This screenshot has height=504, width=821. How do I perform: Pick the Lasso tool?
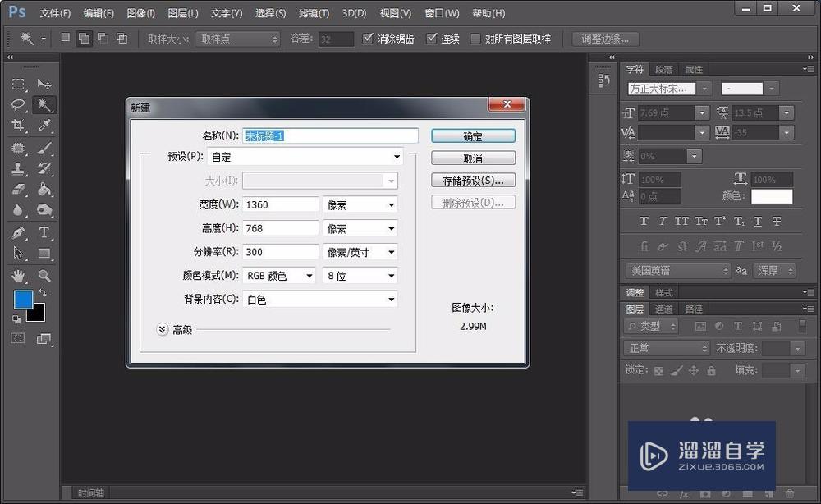pos(18,105)
